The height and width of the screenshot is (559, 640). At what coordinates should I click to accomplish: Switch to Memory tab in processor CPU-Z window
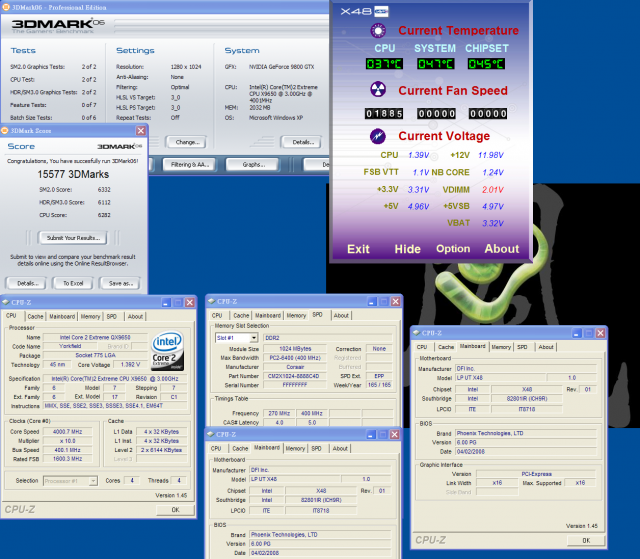90,316
